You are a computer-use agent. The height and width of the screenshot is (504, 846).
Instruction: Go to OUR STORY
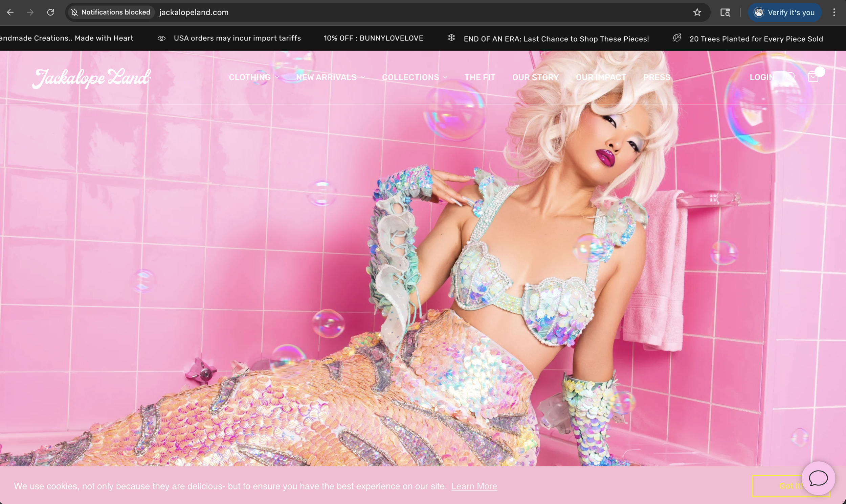coord(535,77)
